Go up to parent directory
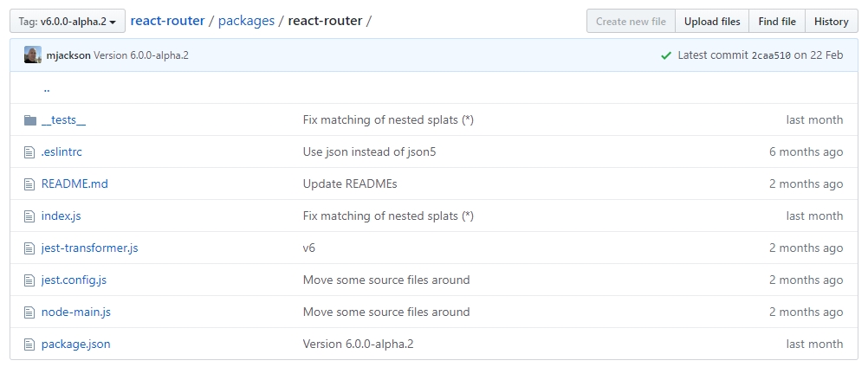The height and width of the screenshot is (367, 868). click(x=47, y=88)
